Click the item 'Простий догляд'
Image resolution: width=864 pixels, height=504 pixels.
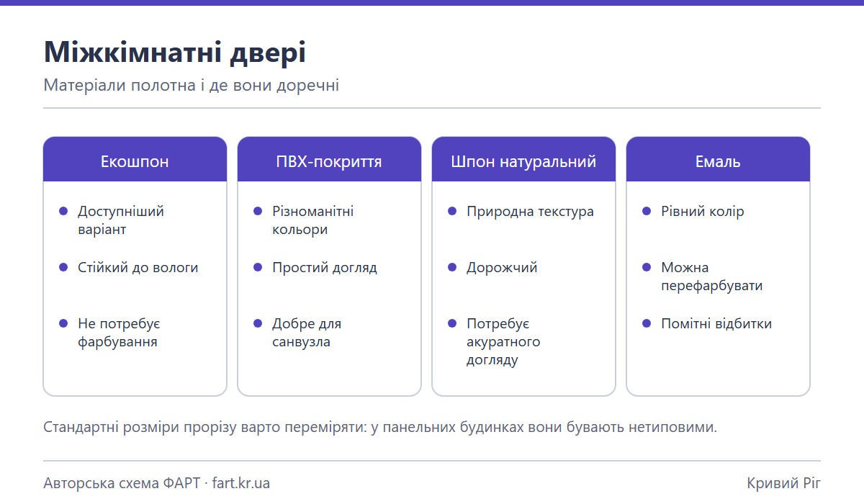click(x=325, y=267)
